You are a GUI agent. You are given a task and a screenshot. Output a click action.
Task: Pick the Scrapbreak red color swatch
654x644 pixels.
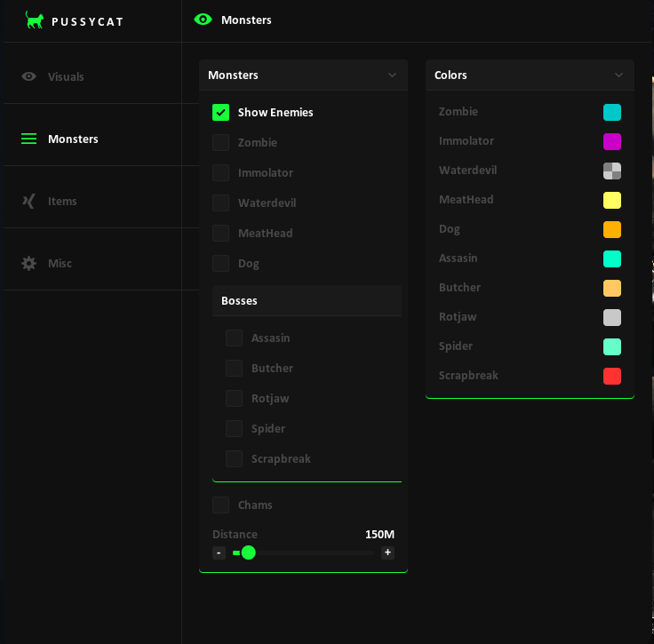click(612, 376)
